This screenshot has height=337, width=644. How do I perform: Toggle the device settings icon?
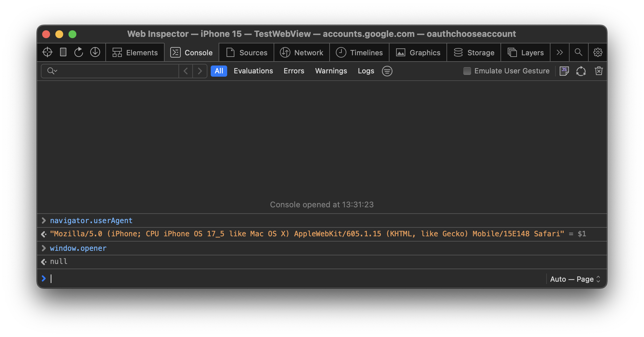tap(63, 52)
